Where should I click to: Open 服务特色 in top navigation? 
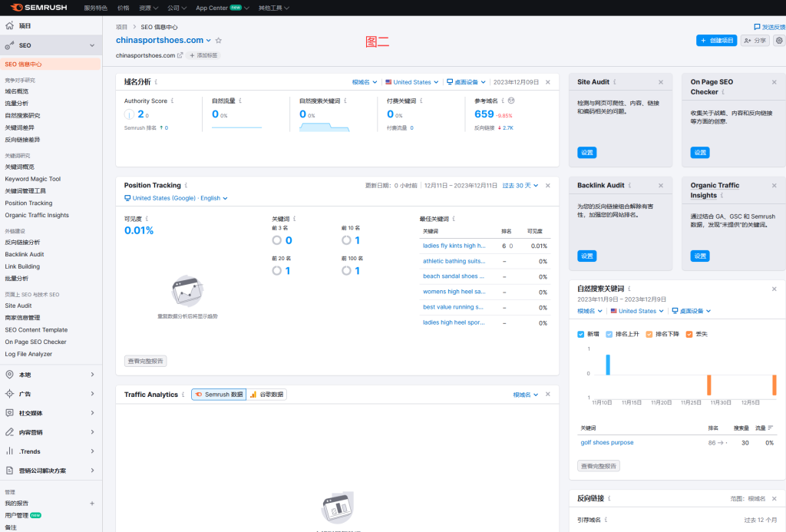coord(96,8)
